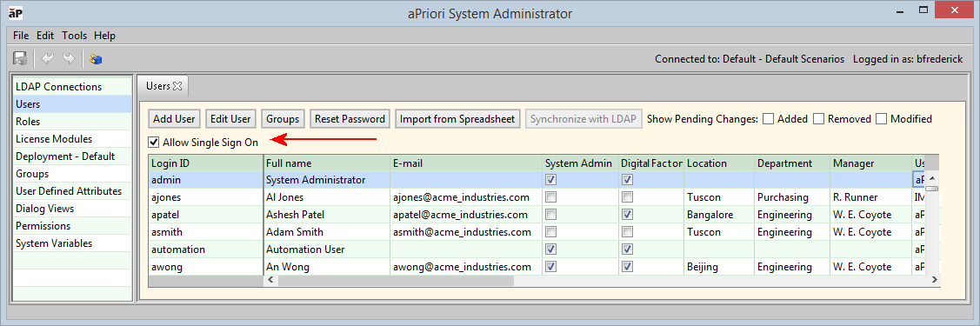
Task: Click the Beijing location cell
Action: click(719, 267)
